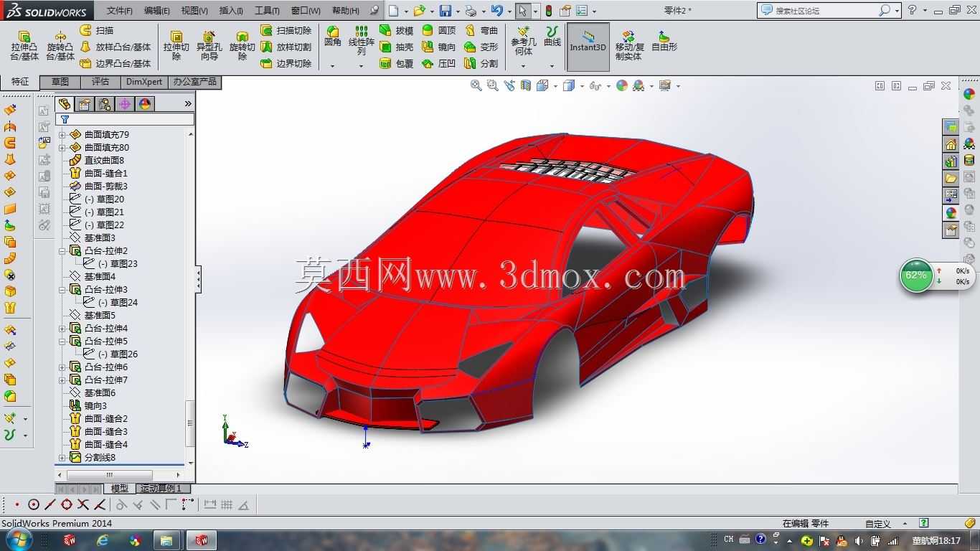Open the View Orientation cube icon

pyautogui.click(x=542, y=85)
